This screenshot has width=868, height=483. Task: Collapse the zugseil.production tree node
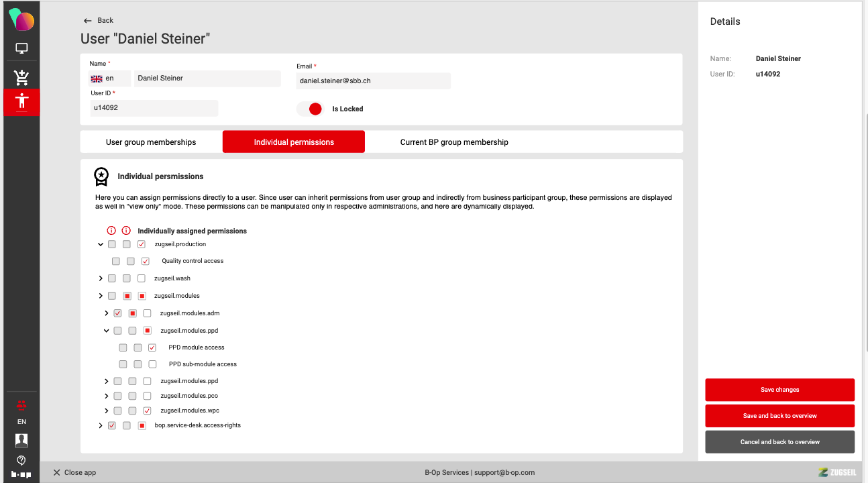(x=101, y=245)
